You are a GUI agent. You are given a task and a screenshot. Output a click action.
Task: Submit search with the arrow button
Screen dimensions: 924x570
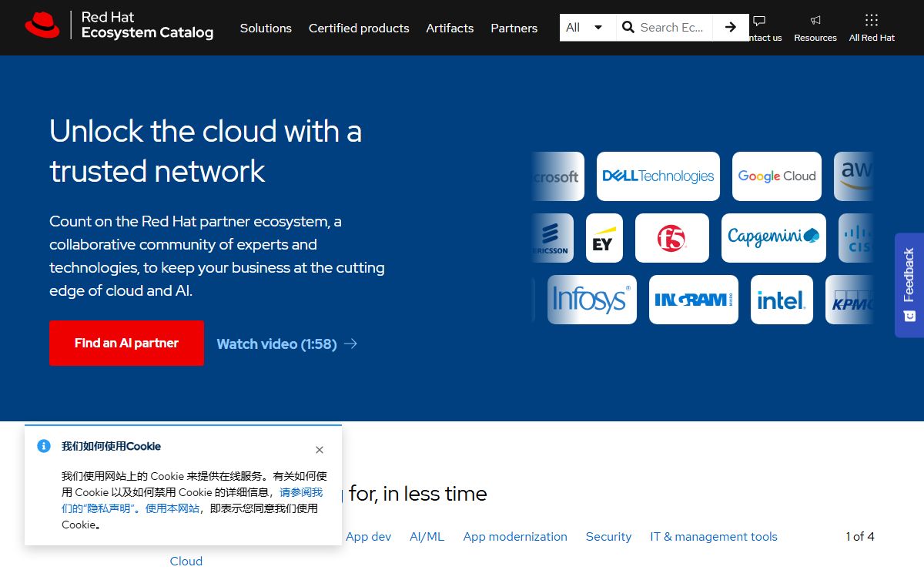[730, 28]
